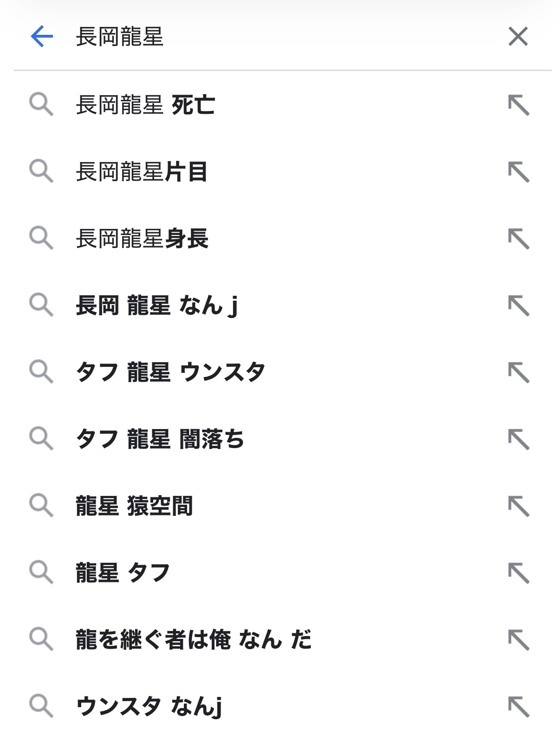The width and height of the screenshot is (560, 742).
Task: Open suggestion 長岡 龍星 なんj
Action: point(157,306)
